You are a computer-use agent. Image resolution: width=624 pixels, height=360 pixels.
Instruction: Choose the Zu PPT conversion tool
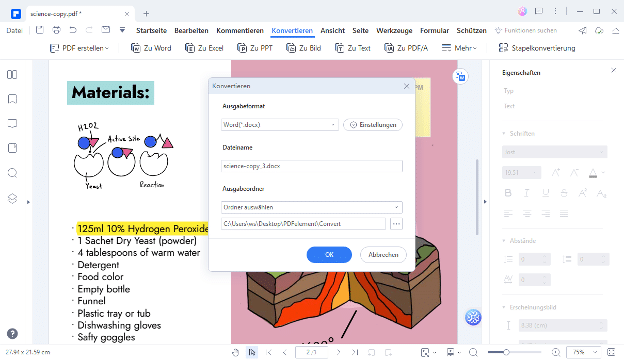(x=255, y=48)
